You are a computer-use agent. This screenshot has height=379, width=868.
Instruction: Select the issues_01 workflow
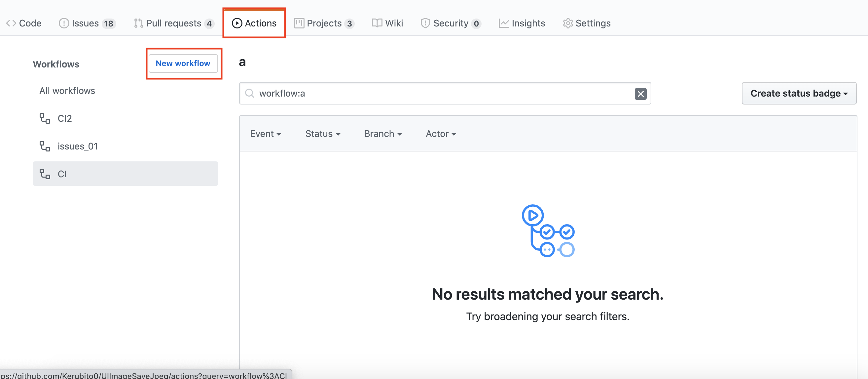(126, 146)
